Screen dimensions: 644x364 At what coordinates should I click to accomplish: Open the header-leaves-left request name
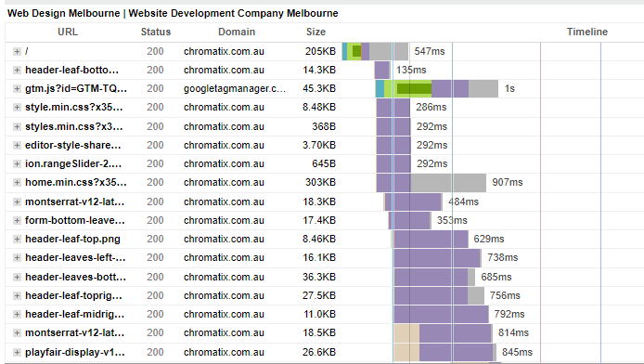(75, 257)
